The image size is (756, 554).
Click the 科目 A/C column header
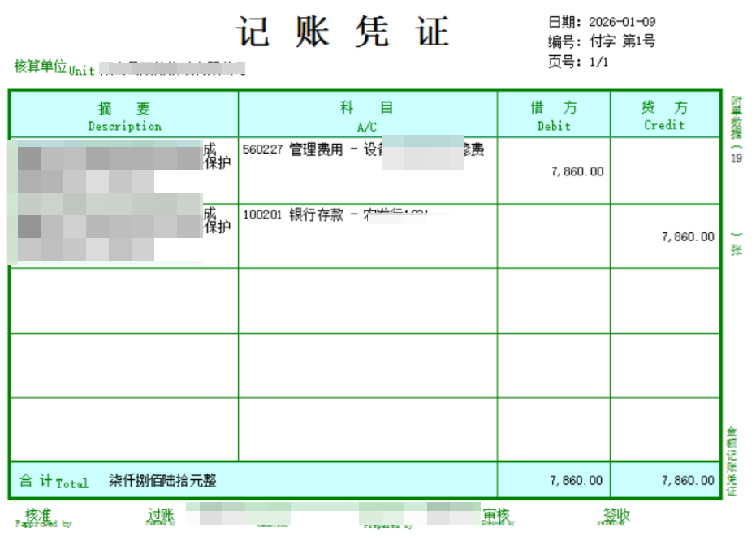[x=367, y=115]
